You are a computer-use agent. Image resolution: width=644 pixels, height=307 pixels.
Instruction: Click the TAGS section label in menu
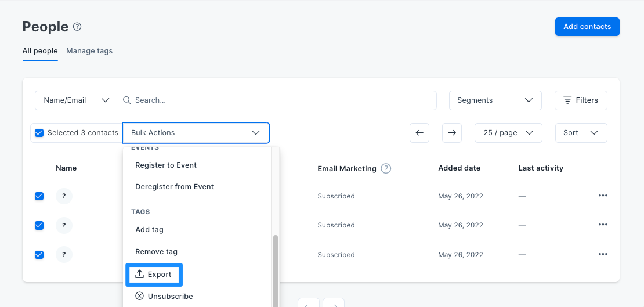pos(140,212)
